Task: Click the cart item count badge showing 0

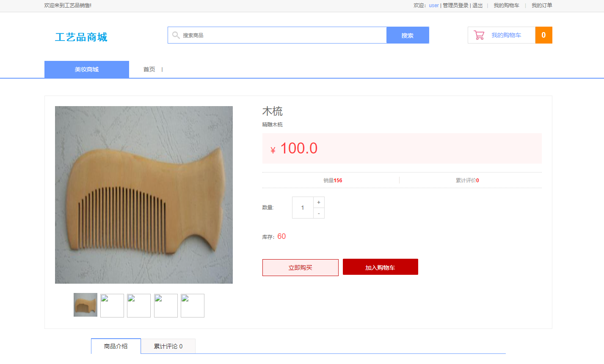Action: (x=543, y=35)
